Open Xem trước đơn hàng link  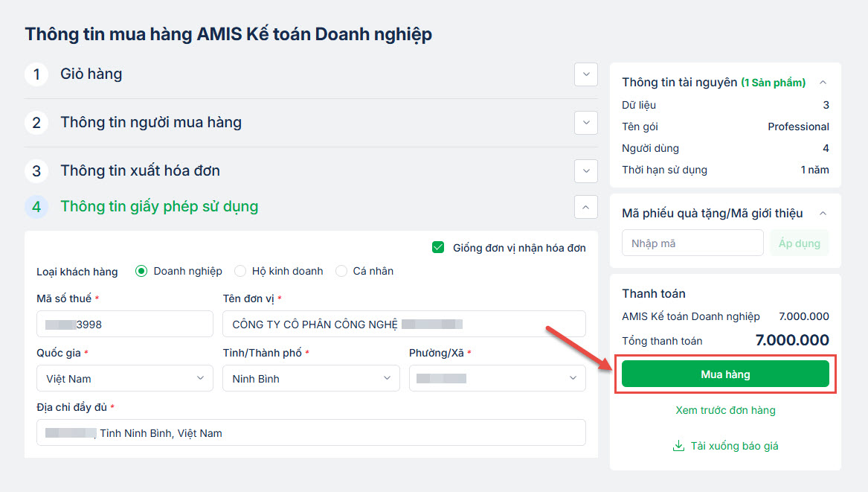pyautogui.click(x=725, y=411)
